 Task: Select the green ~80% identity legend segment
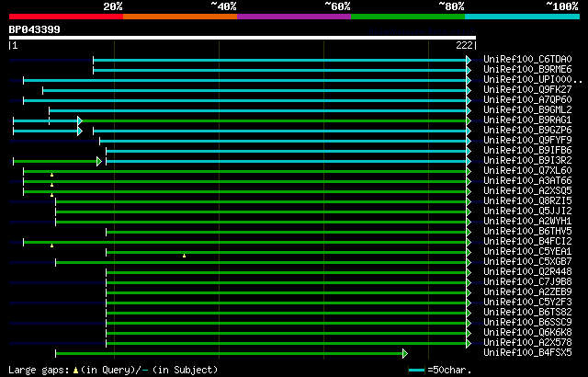[x=408, y=17]
